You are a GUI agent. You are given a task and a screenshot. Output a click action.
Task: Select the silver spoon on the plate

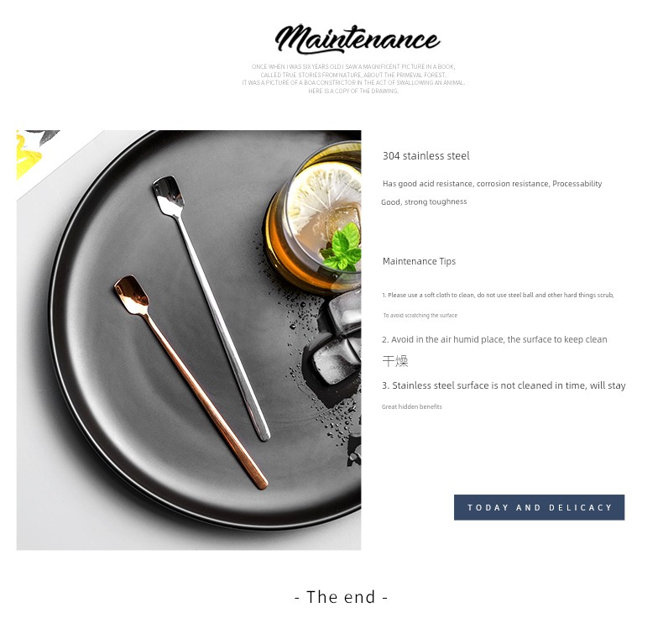tap(211, 308)
